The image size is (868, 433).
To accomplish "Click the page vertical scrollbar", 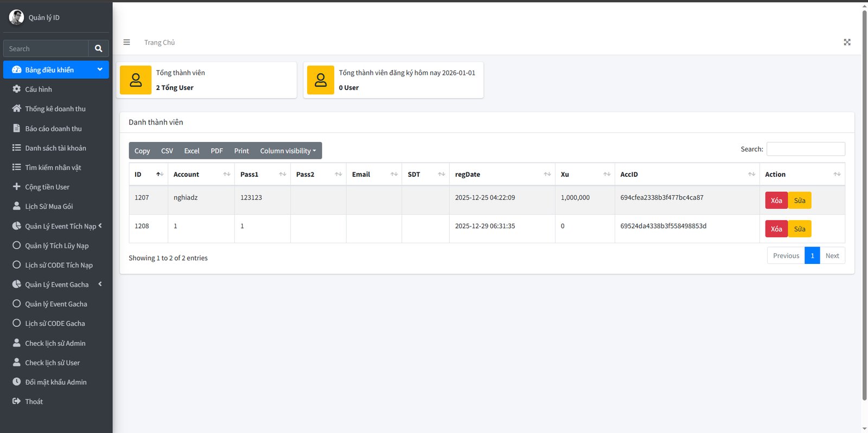I will coord(864,206).
